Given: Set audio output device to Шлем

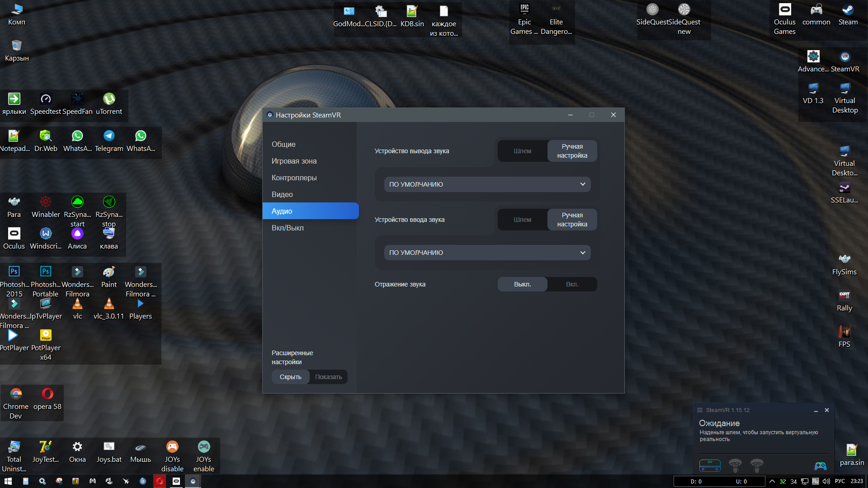Looking at the screenshot, I should tap(522, 151).
